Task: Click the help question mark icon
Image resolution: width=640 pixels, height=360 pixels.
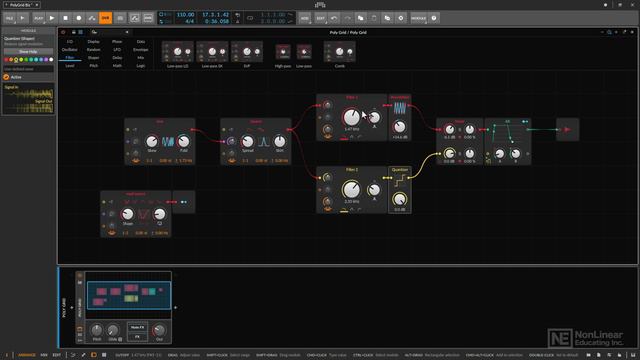Action: (434, 18)
